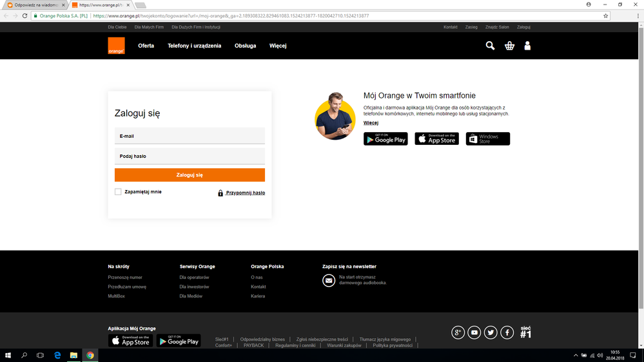Open the Google Play badge near smartphone promo
The width and height of the screenshot is (644, 362).
coord(385,139)
